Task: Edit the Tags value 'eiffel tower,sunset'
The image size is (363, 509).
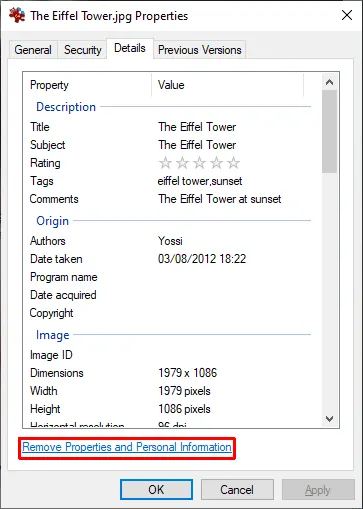Action: (200, 181)
